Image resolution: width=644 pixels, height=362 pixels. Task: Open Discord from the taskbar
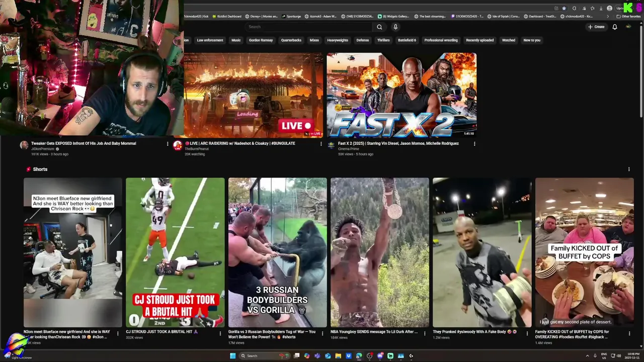point(380,356)
